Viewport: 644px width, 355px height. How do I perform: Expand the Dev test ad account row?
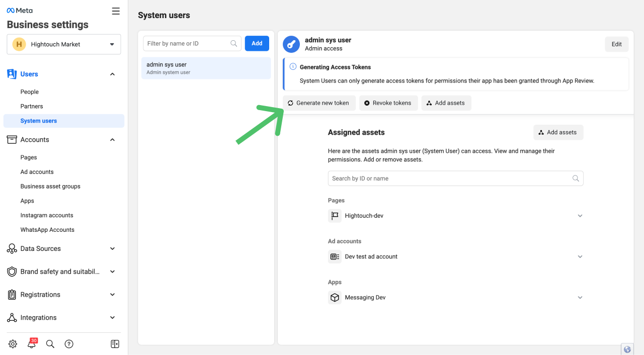click(x=580, y=256)
